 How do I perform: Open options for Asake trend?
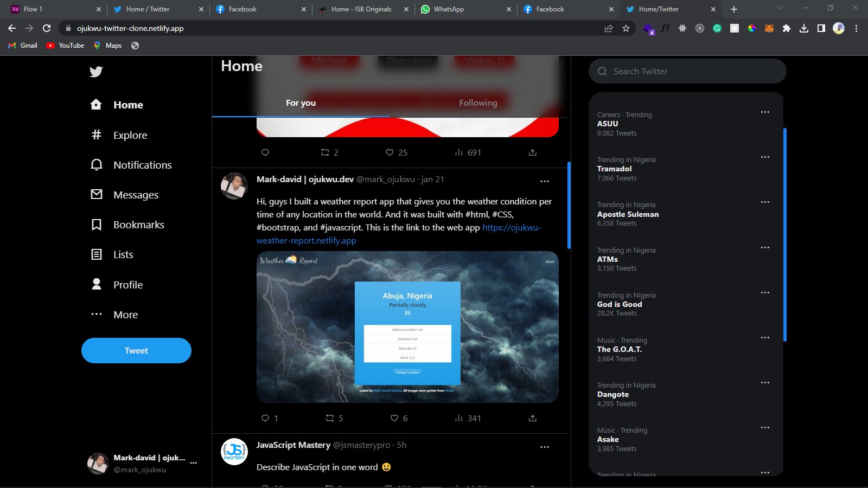point(765,427)
